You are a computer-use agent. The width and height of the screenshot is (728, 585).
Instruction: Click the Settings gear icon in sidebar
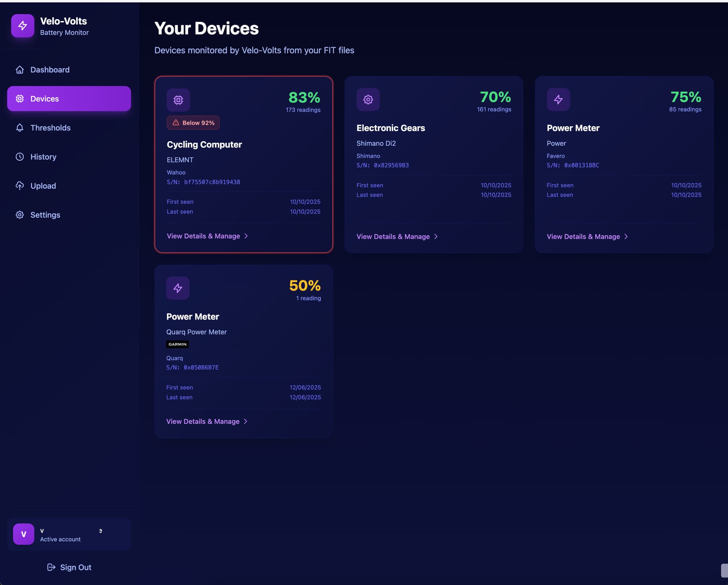pos(20,215)
